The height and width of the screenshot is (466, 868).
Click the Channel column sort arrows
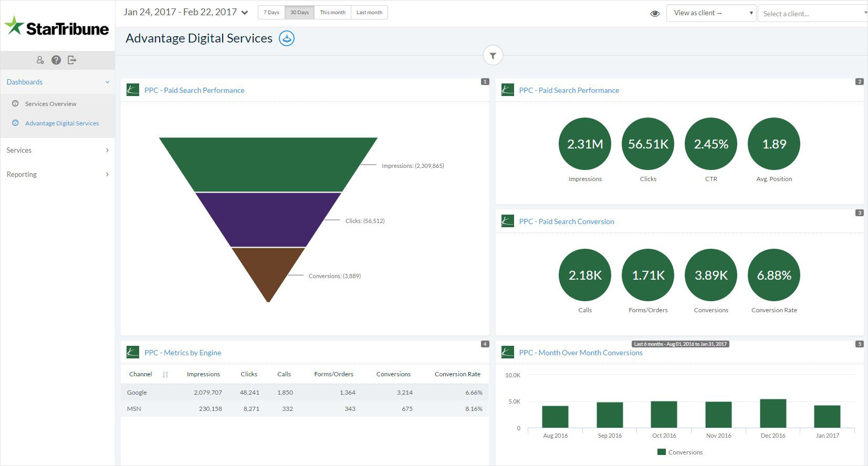click(165, 374)
